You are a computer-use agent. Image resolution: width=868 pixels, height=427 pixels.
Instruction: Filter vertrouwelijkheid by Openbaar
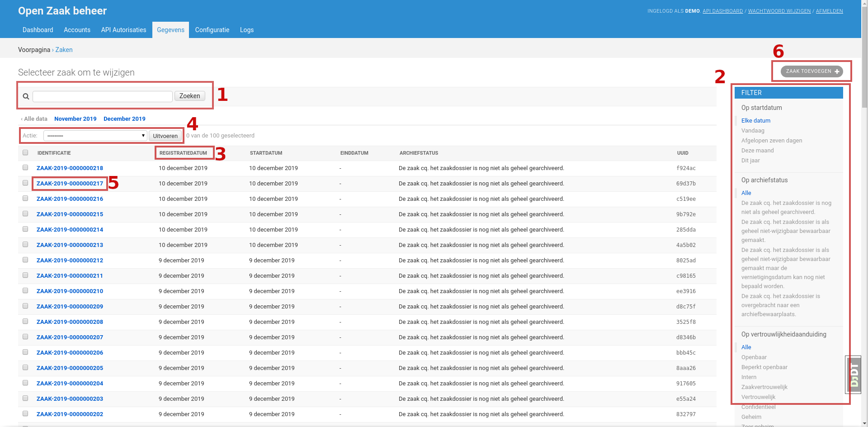pyautogui.click(x=754, y=357)
